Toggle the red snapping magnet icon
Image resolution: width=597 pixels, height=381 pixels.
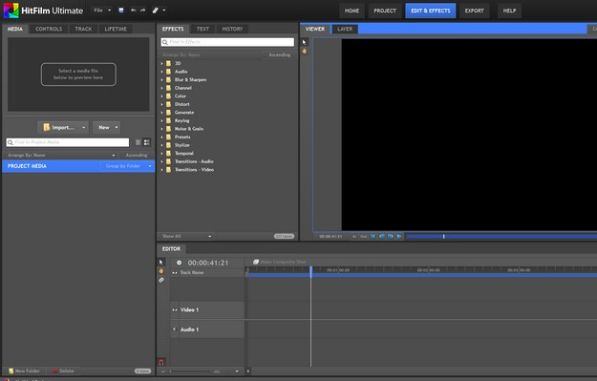click(x=161, y=362)
